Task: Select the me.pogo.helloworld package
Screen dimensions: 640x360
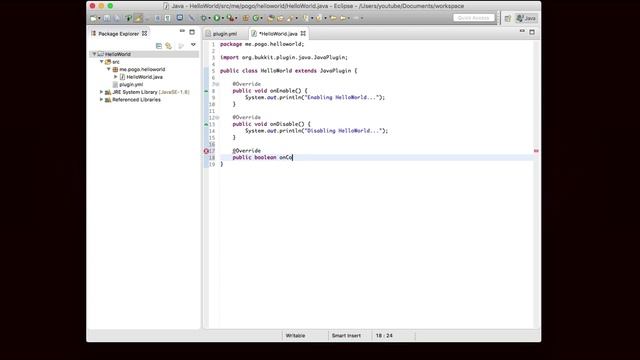Action: (142, 69)
